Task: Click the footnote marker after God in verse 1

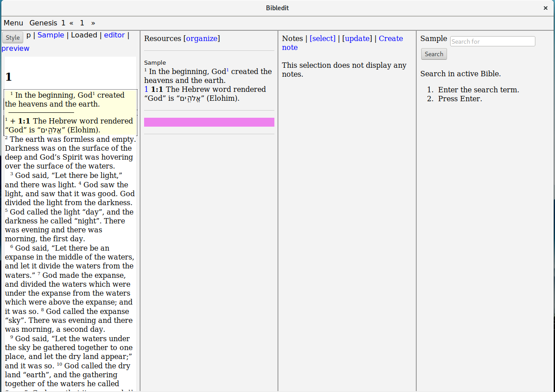Action: point(94,94)
